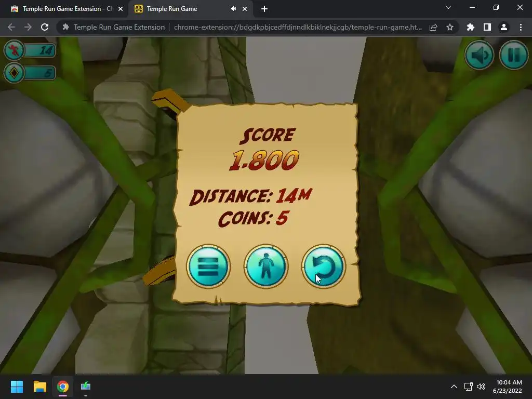Click the COINS: 5 text
The height and width of the screenshot is (399, 532).
coord(254,218)
